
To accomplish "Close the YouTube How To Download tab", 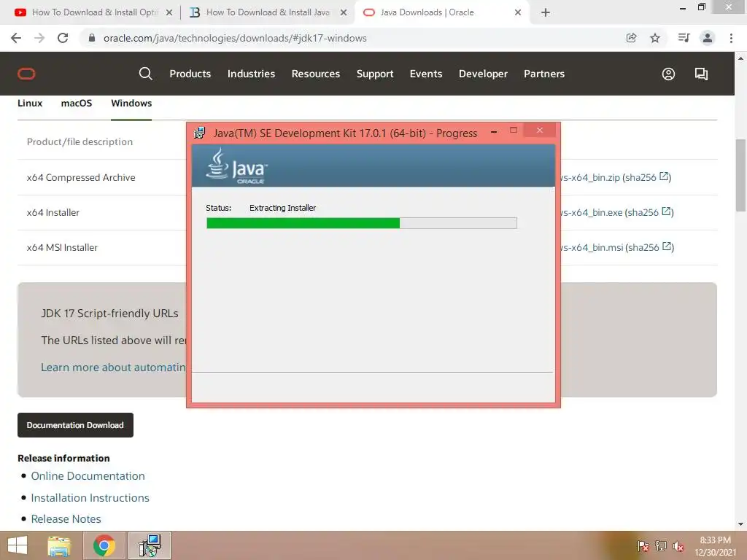I will tap(169, 12).
